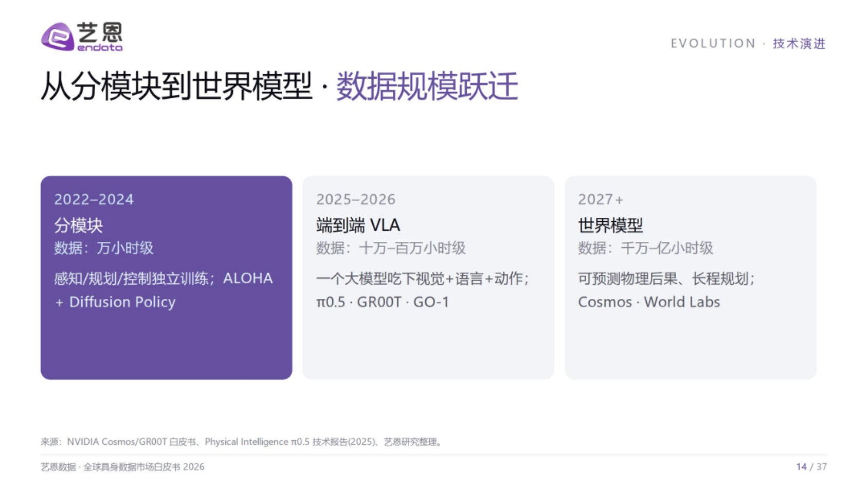The image size is (868, 489).
Task: Click text 'Cosmos · World Labs'
Action: pyautogui.click(x=649, y=302)
